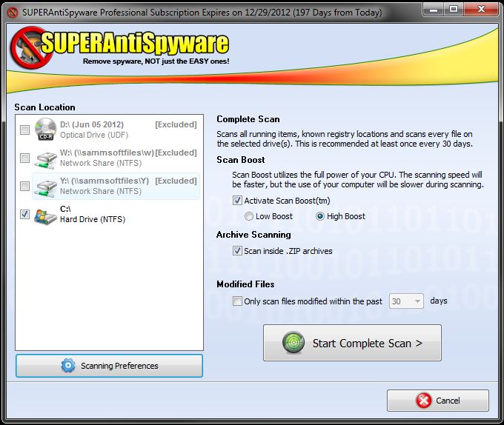Open the 30 days dropdown
This screenshot has width=504, height=425.
[x=406, y=301]
